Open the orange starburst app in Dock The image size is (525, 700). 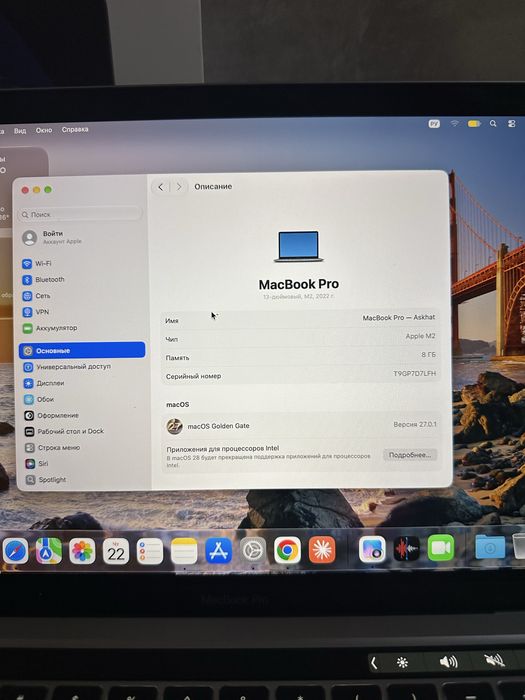coord(322,550)
